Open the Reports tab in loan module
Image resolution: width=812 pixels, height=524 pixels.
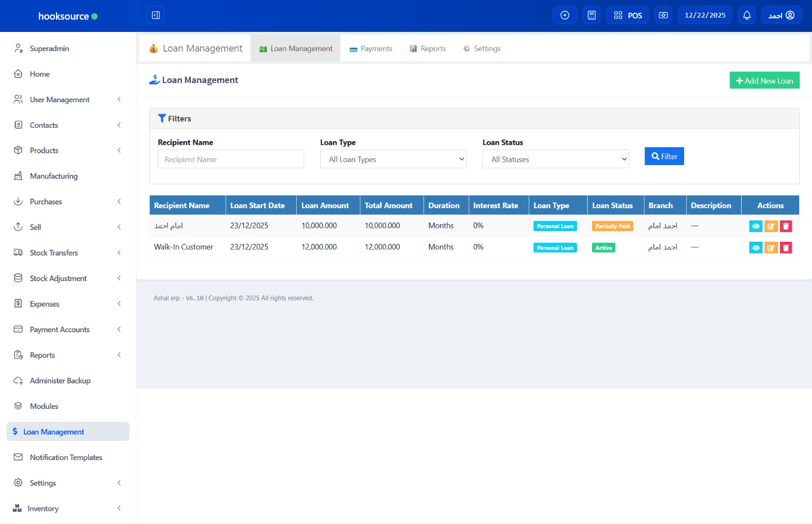coord(427,48)
